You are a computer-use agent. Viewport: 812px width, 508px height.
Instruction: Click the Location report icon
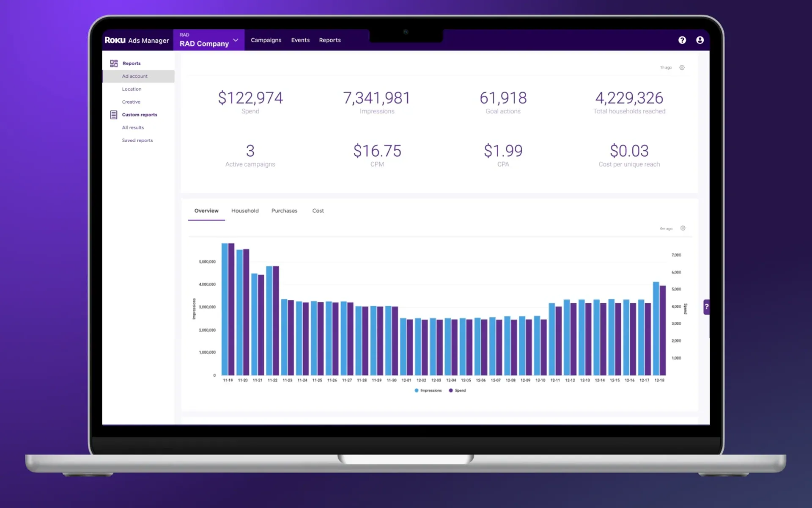pyautogui.click(x=131, y=88)
